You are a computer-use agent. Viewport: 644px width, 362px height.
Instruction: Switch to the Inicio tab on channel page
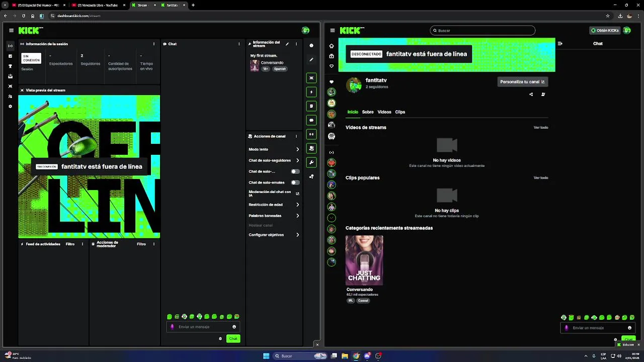coord(353,112)
